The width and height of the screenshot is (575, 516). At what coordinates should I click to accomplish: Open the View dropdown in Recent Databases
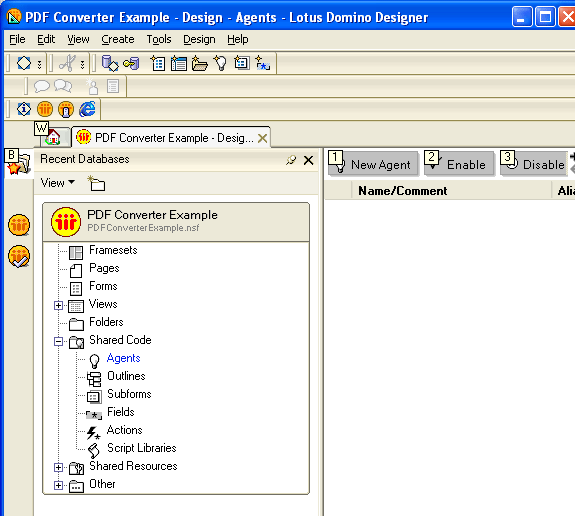click(58, 183)
